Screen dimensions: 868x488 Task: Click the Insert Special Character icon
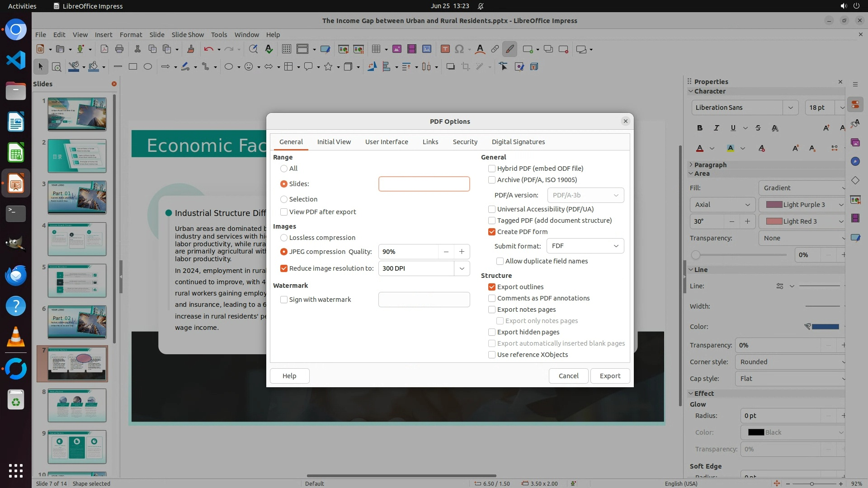(x=459, y=49)
